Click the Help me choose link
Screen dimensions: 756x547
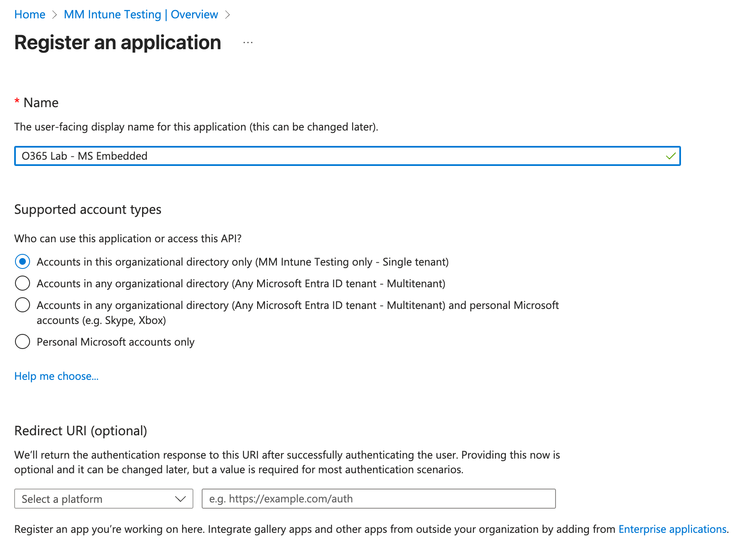tap(56, 376)
